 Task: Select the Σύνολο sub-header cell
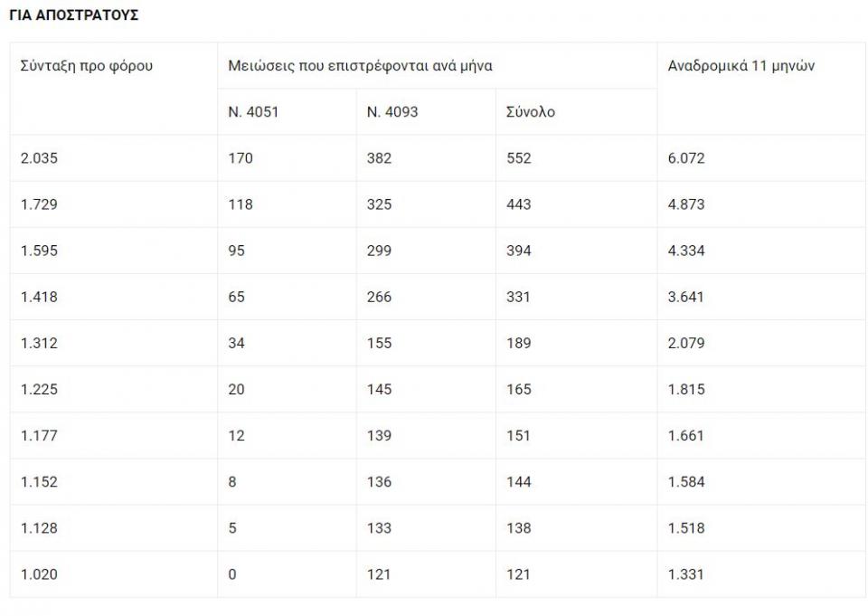point(531,112)
